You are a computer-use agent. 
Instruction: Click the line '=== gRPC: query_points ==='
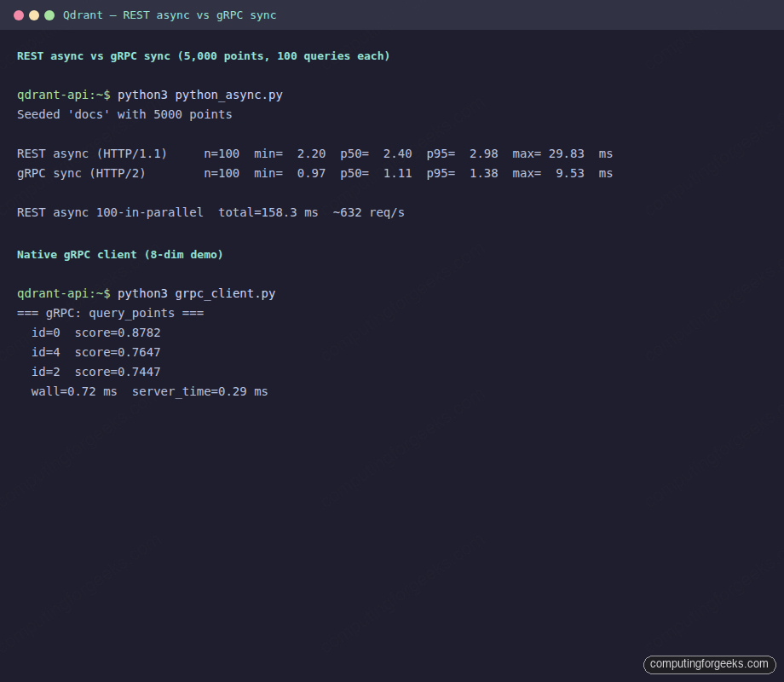[111, 313]
